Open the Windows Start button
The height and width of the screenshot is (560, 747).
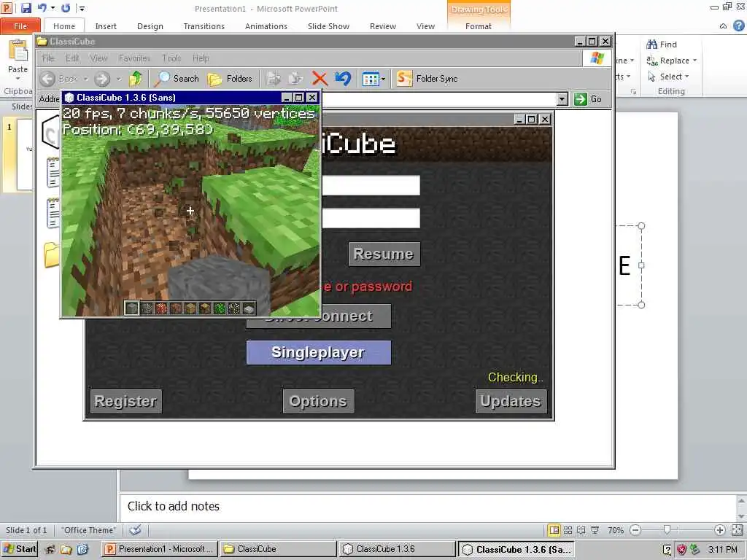[x=20, y=549]
